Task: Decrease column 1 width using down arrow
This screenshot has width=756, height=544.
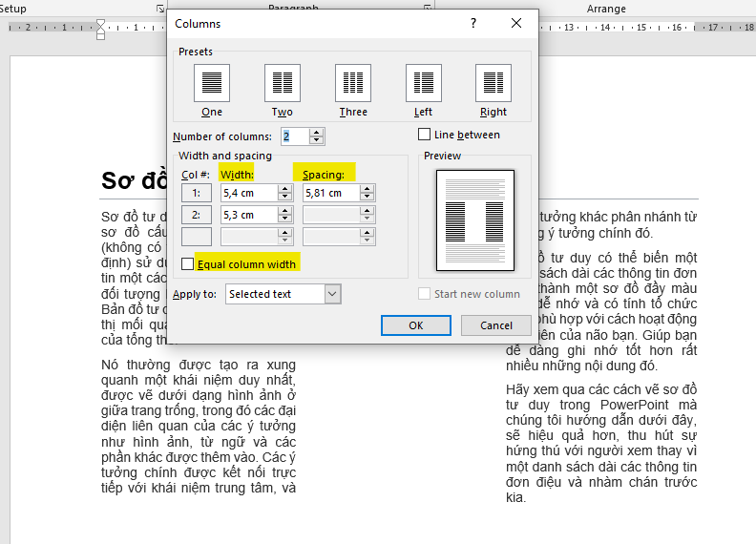Action: 284,197
